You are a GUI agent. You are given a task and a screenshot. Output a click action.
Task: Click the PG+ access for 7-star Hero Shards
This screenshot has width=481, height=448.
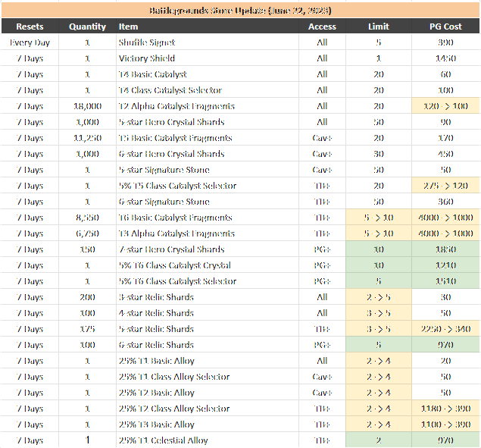(x=322, y=249)
